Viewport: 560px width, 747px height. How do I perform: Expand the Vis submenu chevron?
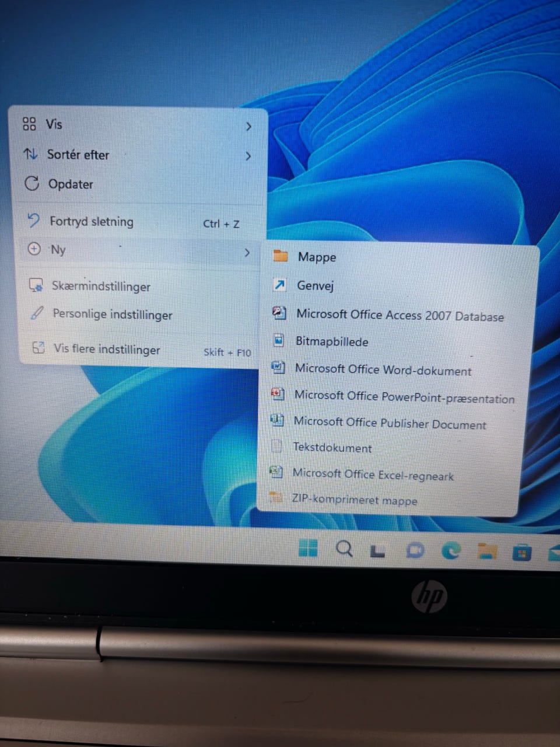[249, 126]
